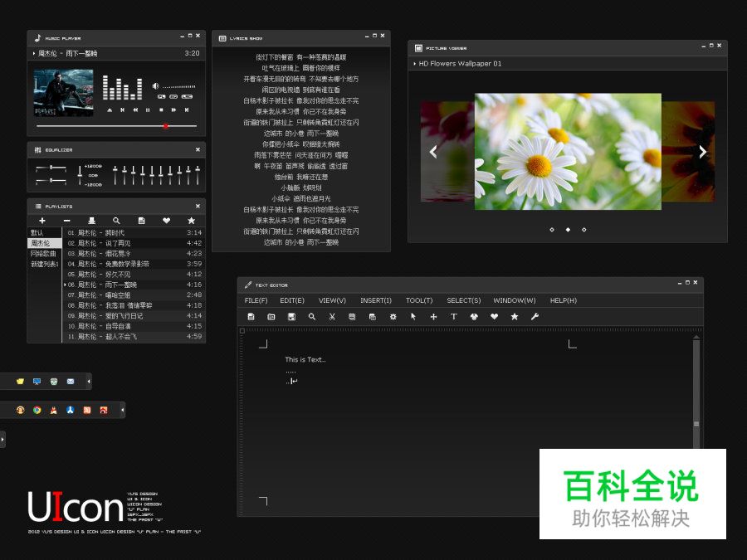Toggle the heart favorite icon in Playlists
This screenshot has height=560, width=747.
(167, 222)
